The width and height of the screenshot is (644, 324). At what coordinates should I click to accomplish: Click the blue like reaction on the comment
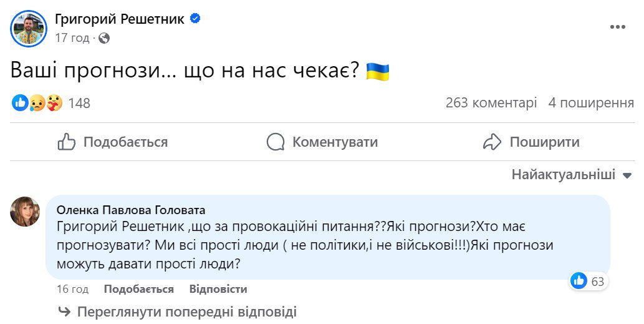(x=579, y=282)
